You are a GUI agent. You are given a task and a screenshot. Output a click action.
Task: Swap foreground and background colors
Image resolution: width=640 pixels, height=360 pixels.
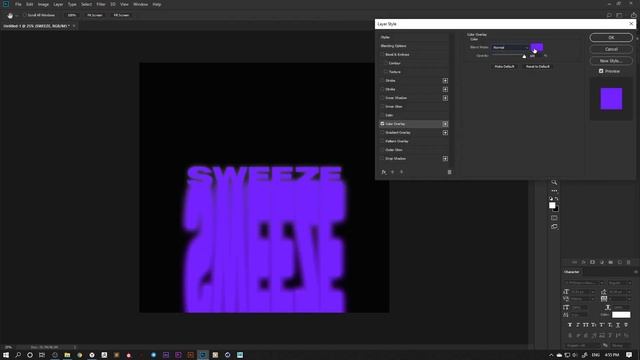[557, 198]
